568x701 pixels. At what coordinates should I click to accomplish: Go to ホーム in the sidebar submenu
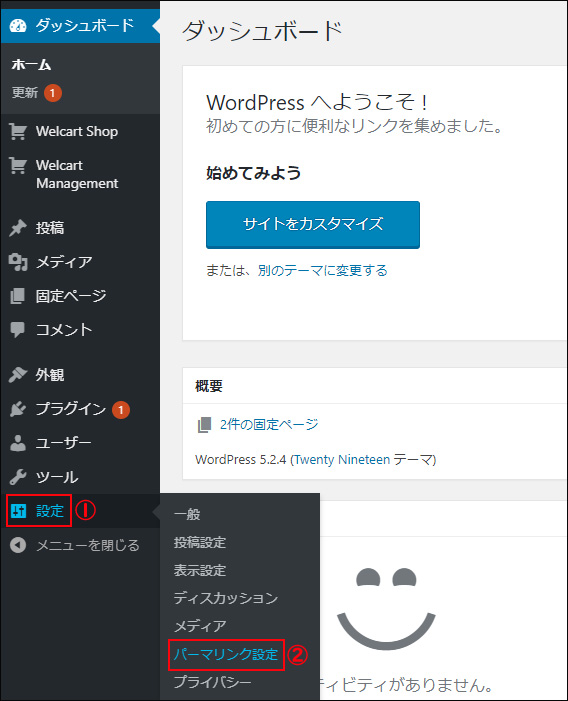pos(31,65)
